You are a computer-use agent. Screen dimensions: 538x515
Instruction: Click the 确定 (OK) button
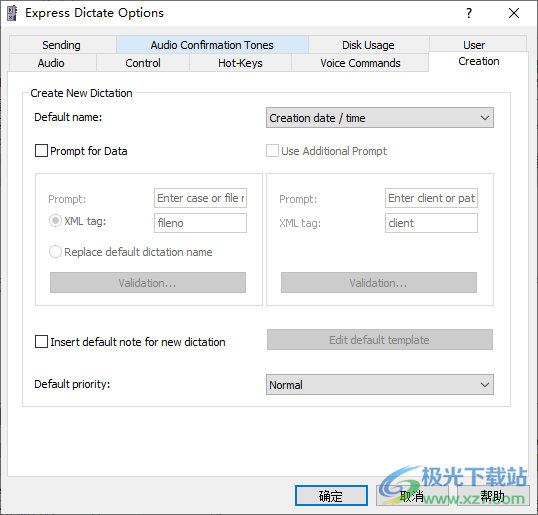coord(331,495)
